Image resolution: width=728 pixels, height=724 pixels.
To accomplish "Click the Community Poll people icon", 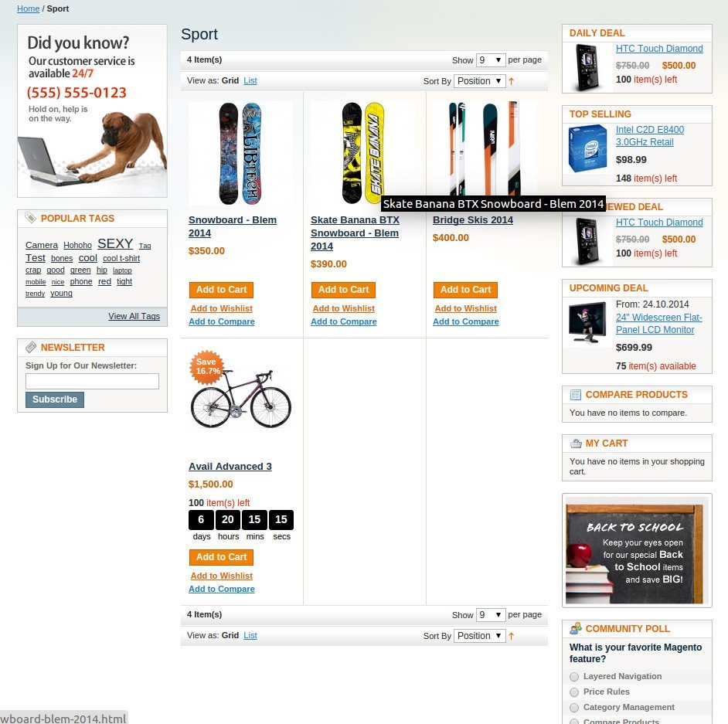I will pos(576,628).
